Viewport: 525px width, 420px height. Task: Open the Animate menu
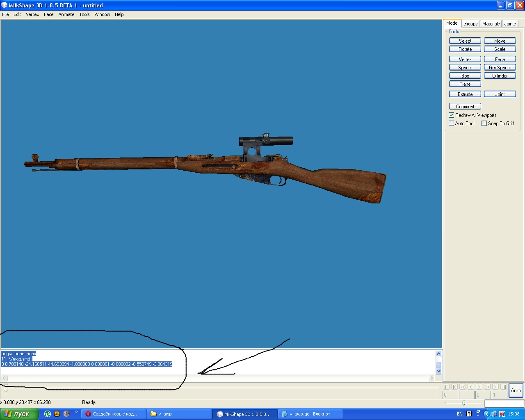coord(66,14)
